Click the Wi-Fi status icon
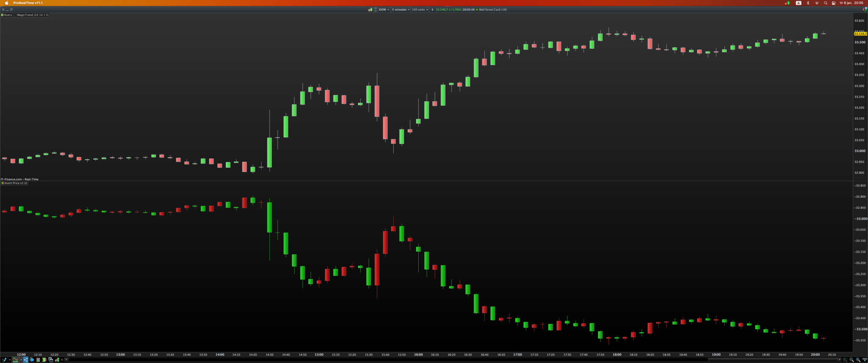The width and height of the screenshot is (868, 363). click(x=817, y=3)
